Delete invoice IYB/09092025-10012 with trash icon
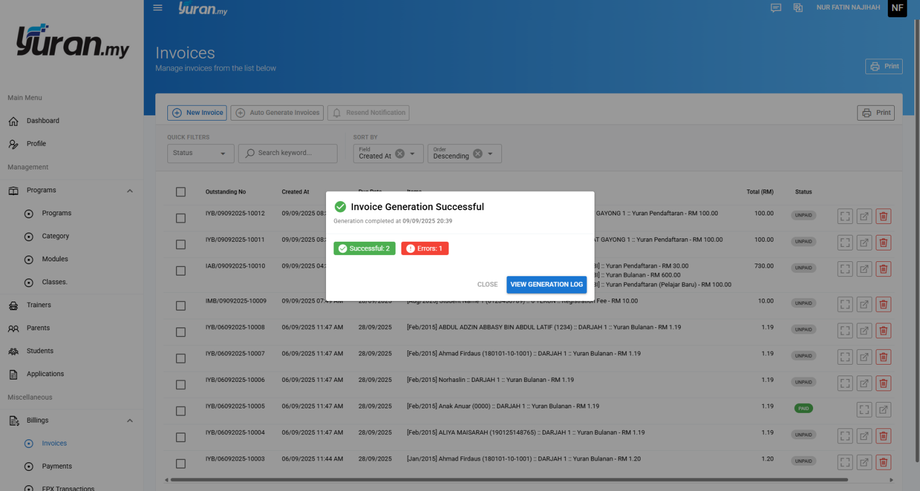This screenshot has width=920, height=491. pyautogui.click(x=883, y=216)
